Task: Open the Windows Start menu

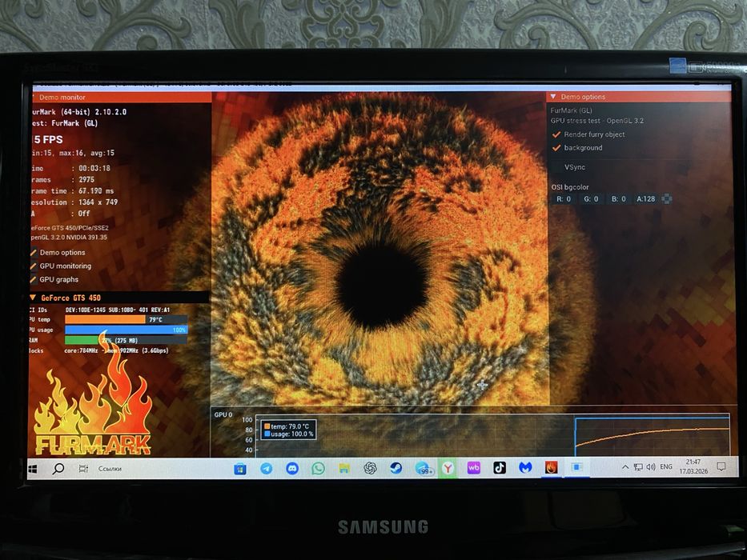Action: coord(32,469)
